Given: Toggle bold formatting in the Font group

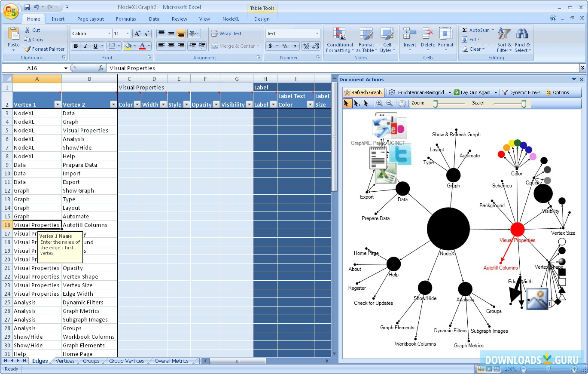Looking at the screenshot, I should click(x=76, y=45).
